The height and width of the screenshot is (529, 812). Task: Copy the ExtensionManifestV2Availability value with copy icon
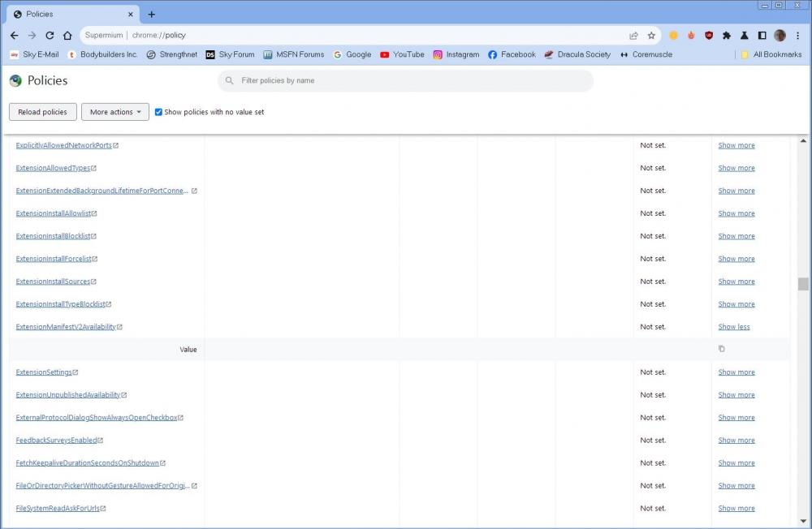(721, 349)
